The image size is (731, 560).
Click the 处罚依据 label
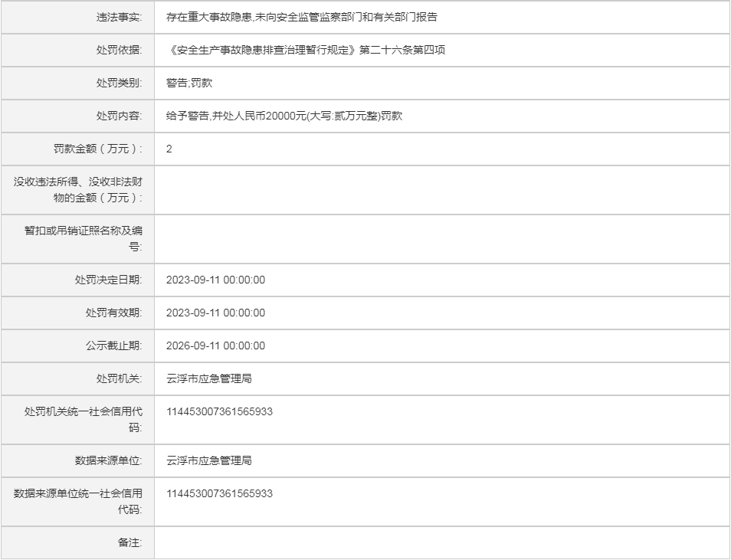pyautogui.click(x=119, y=50)
